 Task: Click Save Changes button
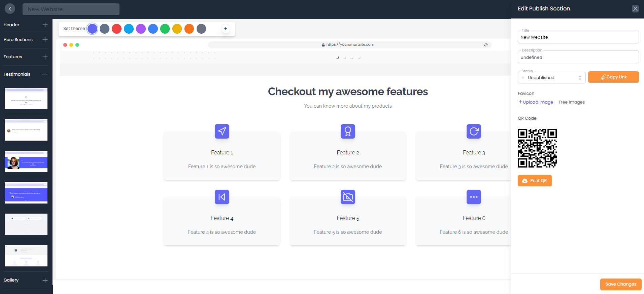tap(620, 284)
